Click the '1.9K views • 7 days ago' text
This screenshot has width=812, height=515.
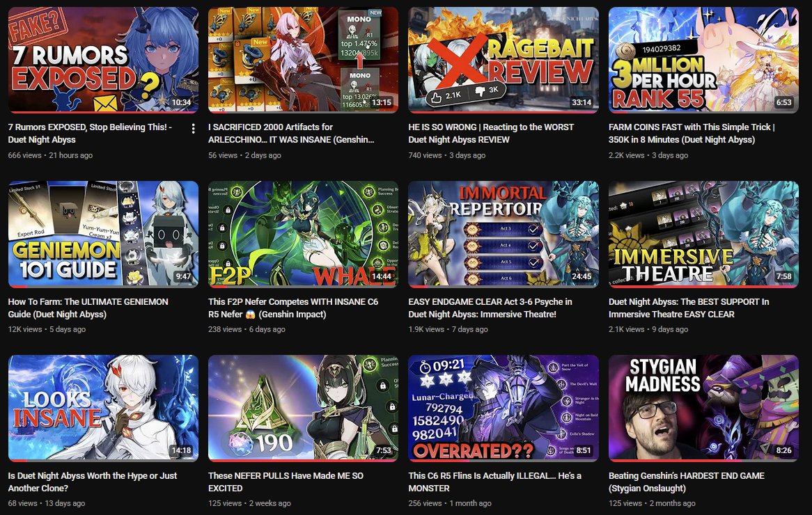448,328
